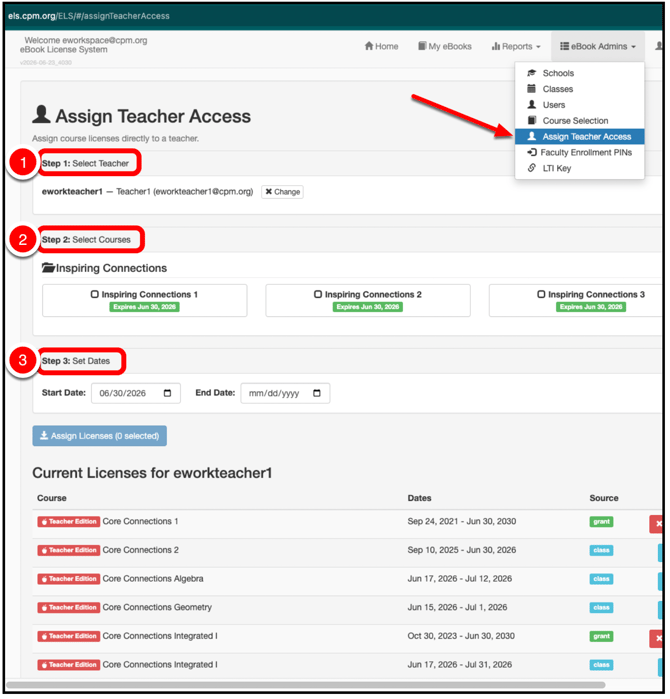The height and width of the screenshot is (699, 670).
Task: Open Faculty Enrollment PINs menu entry
Action: tap(582, 153)
